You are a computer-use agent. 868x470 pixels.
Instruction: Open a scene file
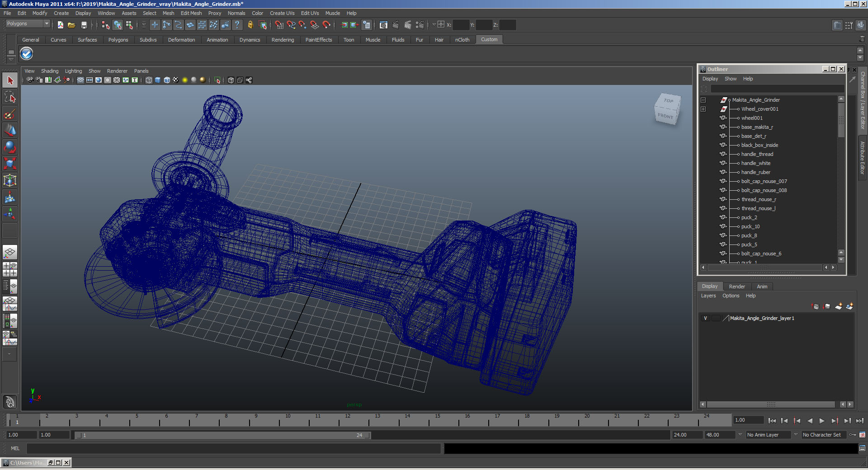tap(71, 25)
